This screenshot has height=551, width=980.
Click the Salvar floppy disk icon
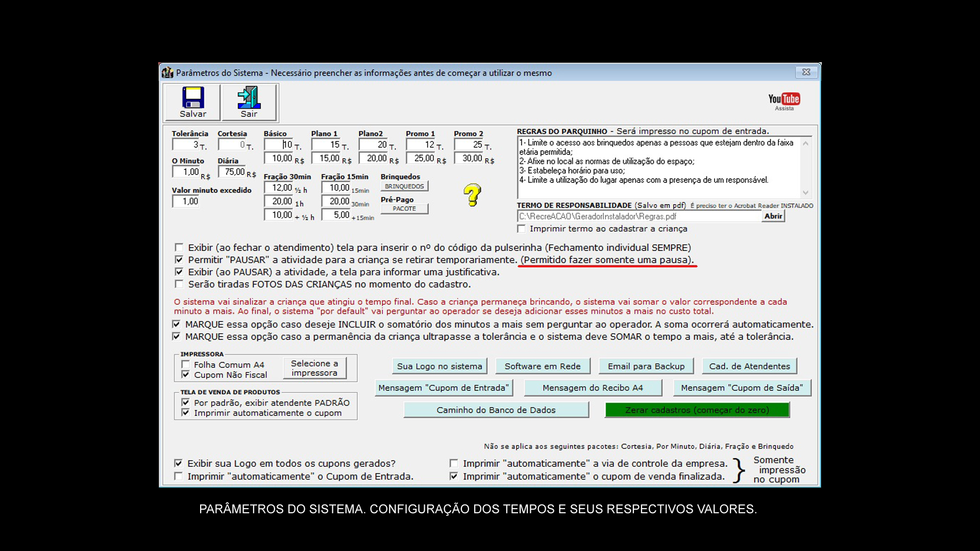193,98
